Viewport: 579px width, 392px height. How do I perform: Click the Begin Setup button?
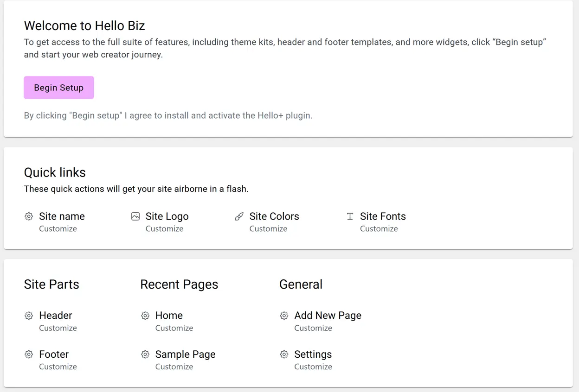pos(59,88)
